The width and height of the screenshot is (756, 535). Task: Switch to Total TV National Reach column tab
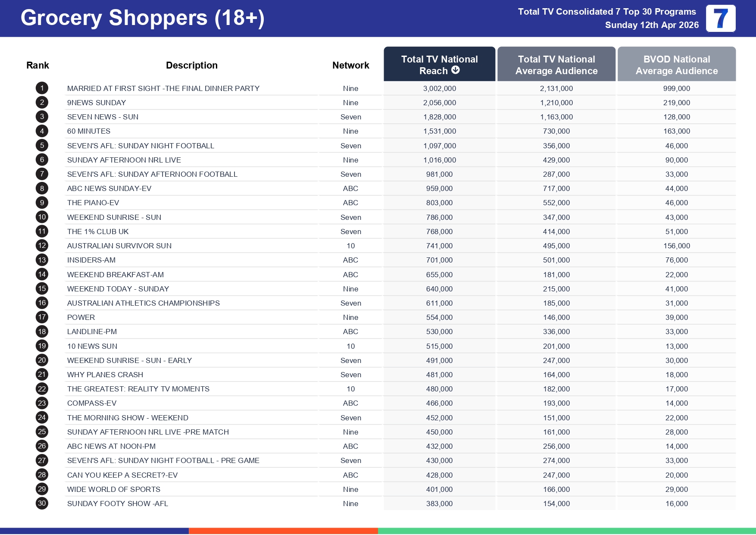439,64
